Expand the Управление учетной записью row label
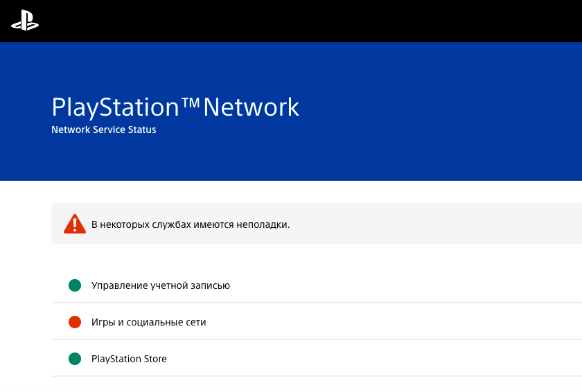 click(161, 285)
